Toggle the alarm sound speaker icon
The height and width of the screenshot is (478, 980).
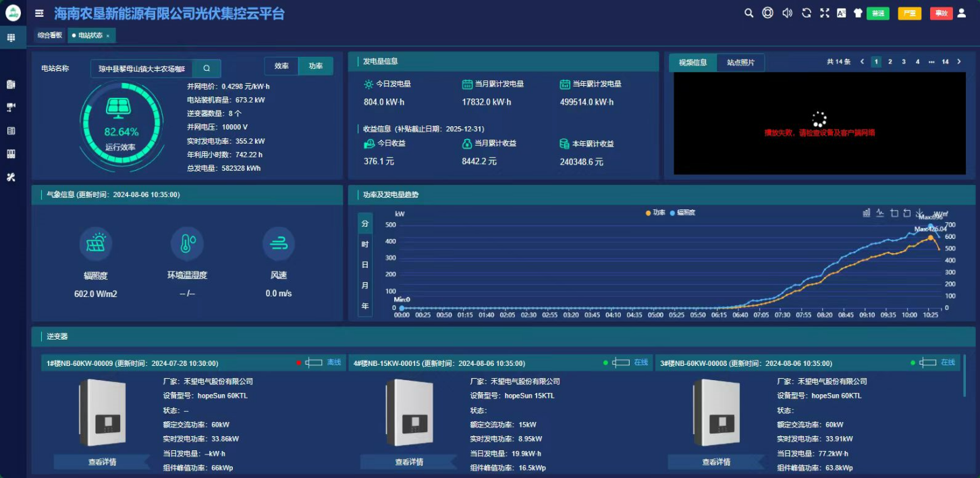tap(786, 13)
